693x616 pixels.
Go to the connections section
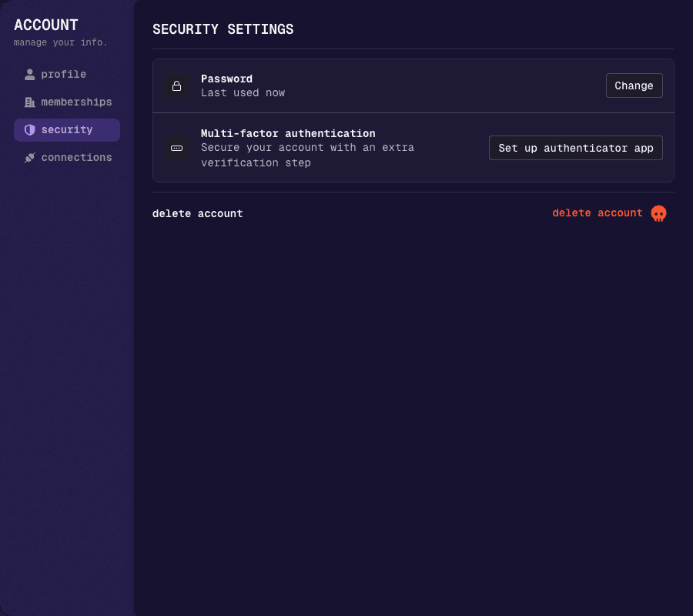[67, 157]
